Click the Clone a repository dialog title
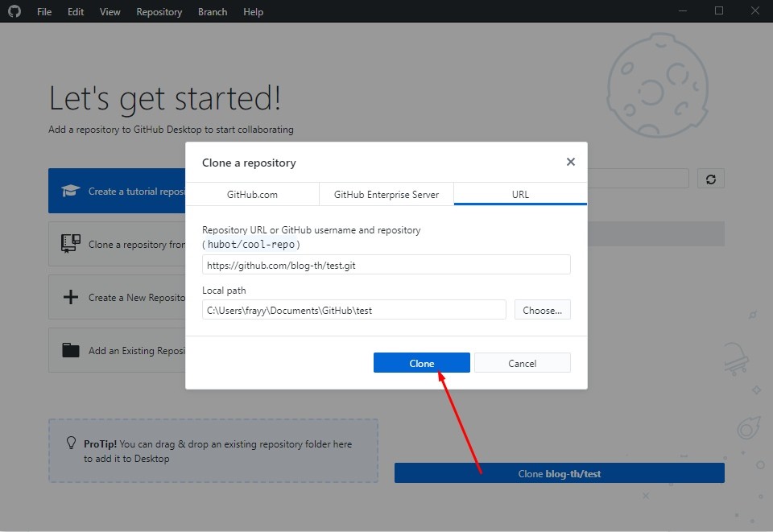Image resolution: width=773 pixels, height=532 pixels. 249,163
